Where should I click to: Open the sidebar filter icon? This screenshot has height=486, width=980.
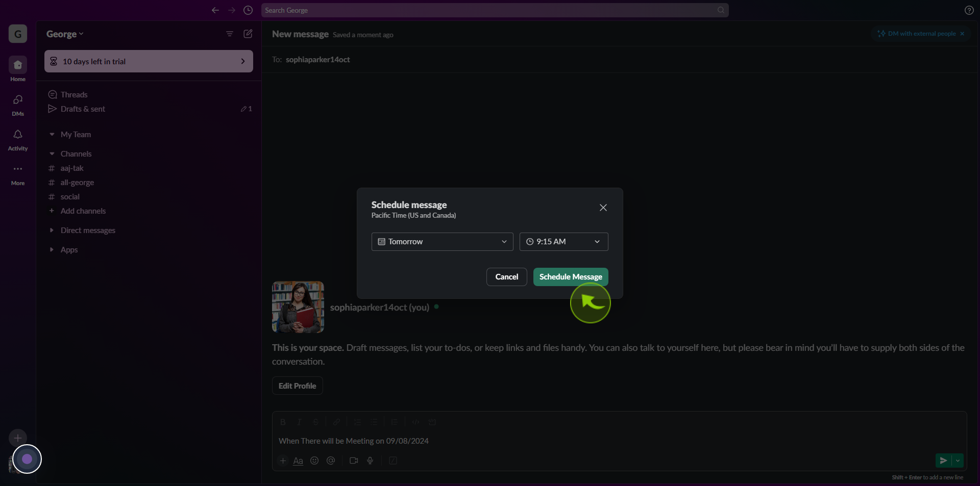[x=230, y=34]
